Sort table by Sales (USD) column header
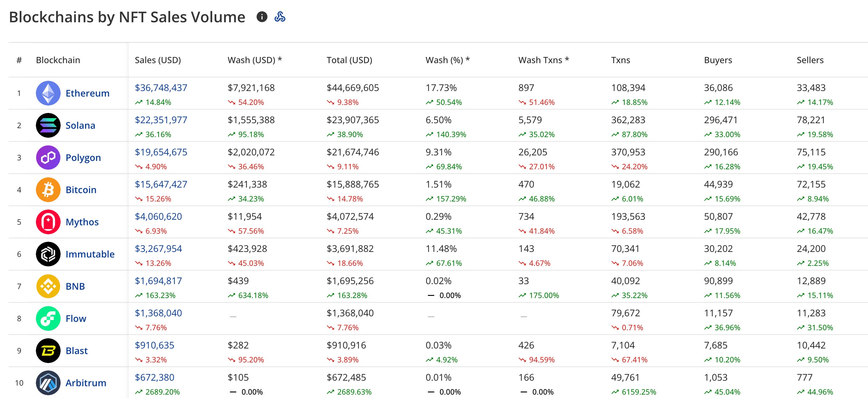 pos(158,60)
